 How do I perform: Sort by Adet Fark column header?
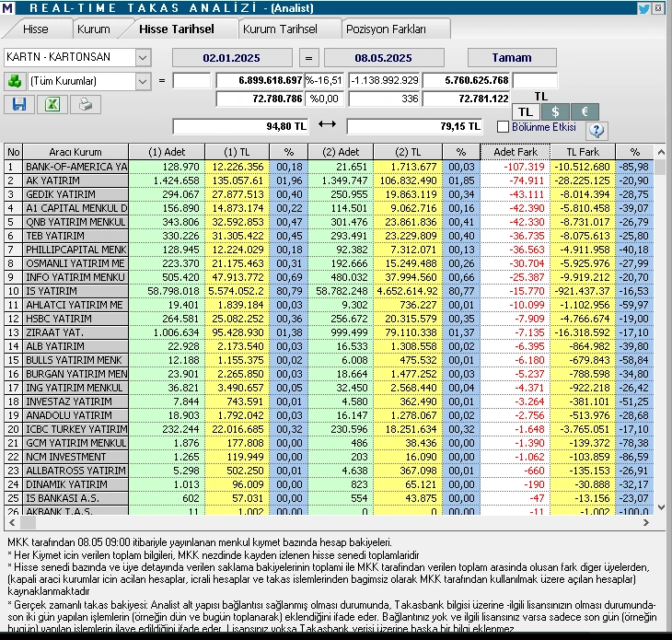(x=516, y=152)
